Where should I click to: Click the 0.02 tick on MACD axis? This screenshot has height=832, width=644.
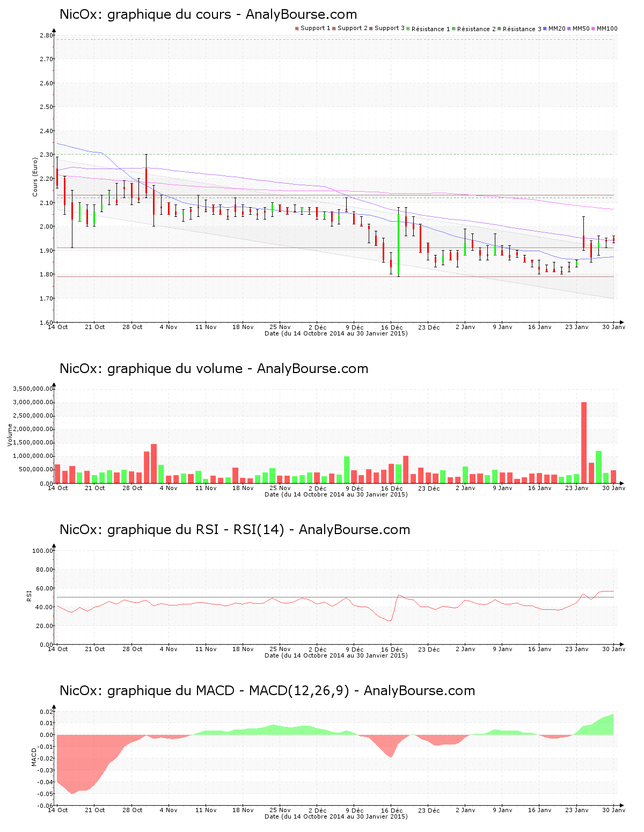[46, 712]
